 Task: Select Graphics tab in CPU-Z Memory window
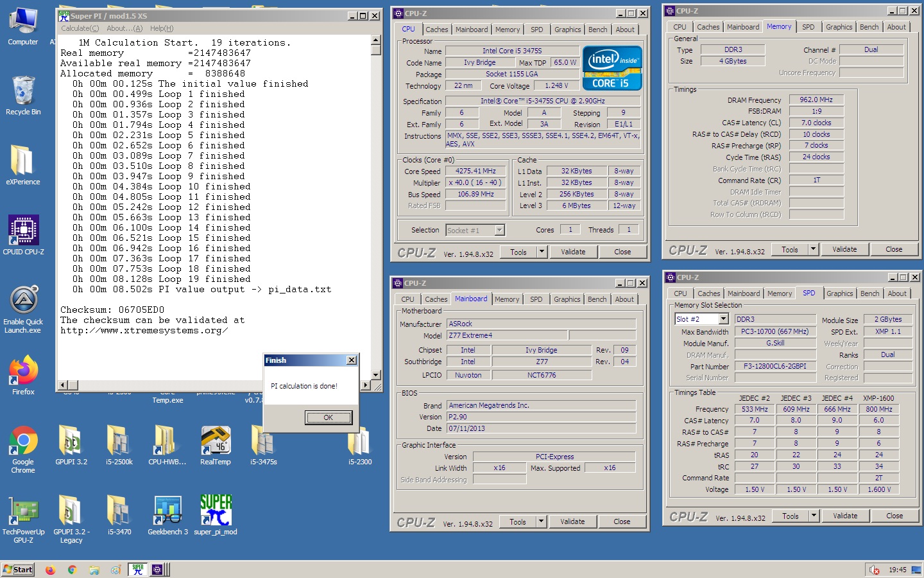(839, 27)
